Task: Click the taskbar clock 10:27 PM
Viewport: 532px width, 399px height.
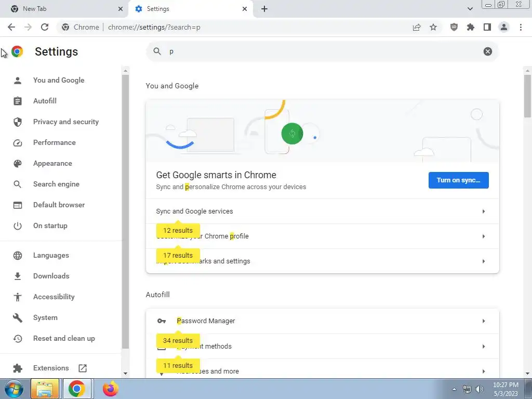Action: pyautogui.click(x=505, y=385)
